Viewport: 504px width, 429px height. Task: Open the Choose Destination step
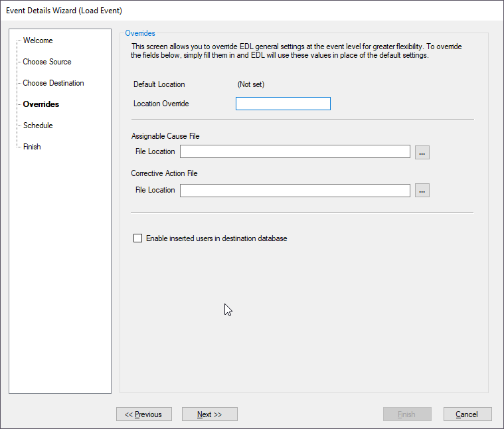(53, 83)
